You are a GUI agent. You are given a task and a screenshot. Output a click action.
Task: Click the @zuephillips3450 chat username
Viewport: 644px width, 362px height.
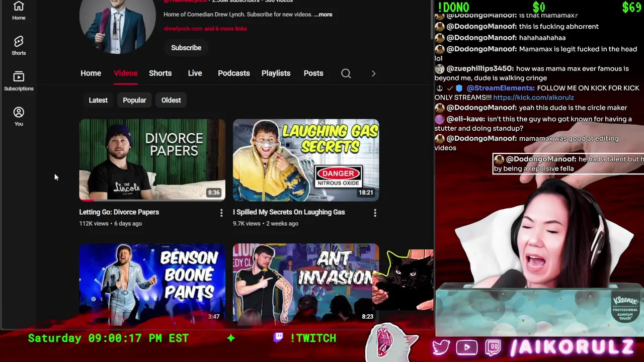[x=480, y=68]
